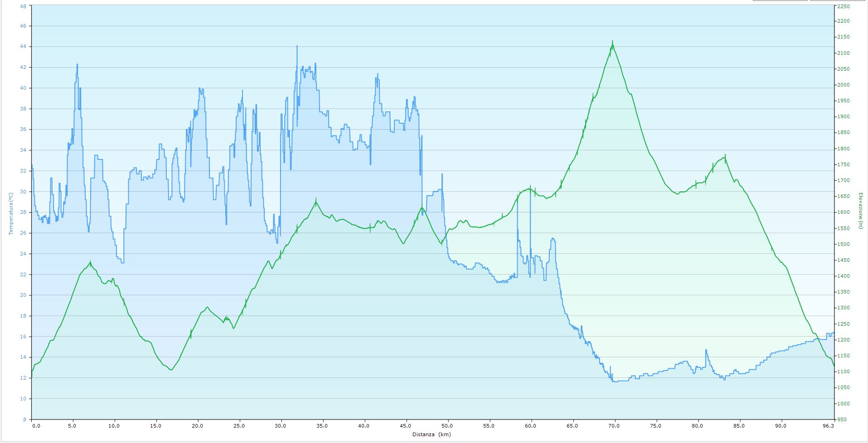Screen dimensions: 868x443
Task: Click the lowest elevation valley near 17 km
Action: click(171, 370)
